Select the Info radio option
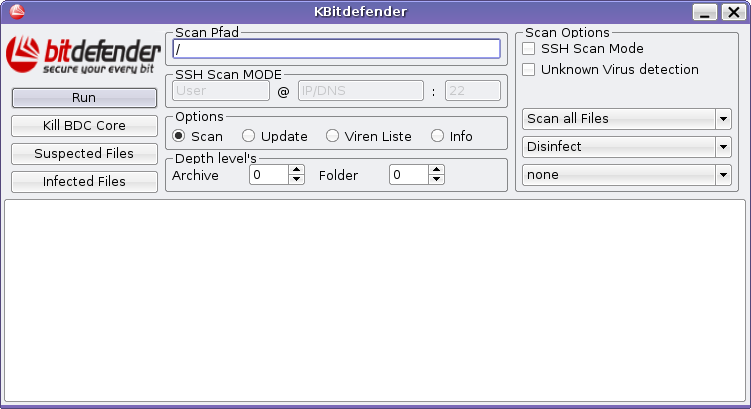Viewport: 751px width, 409px height. tap(437, 136)
